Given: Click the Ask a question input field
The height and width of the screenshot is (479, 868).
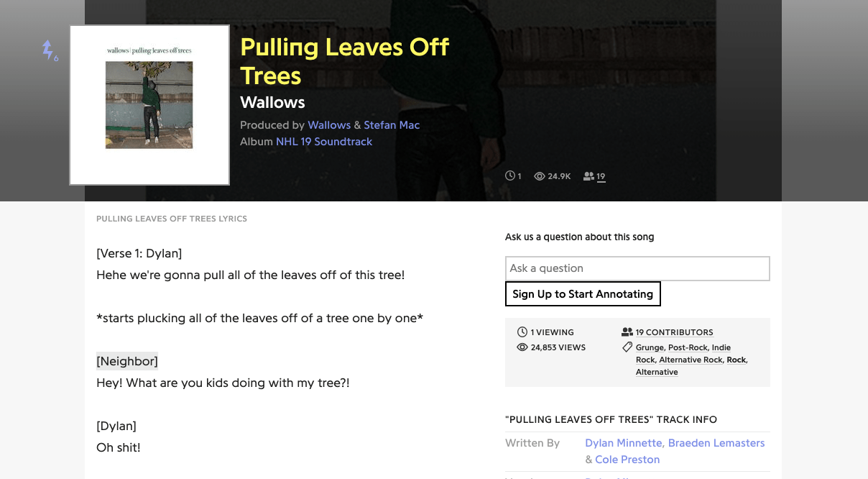Looking at the screenshot, I should (x=637, y=268).
